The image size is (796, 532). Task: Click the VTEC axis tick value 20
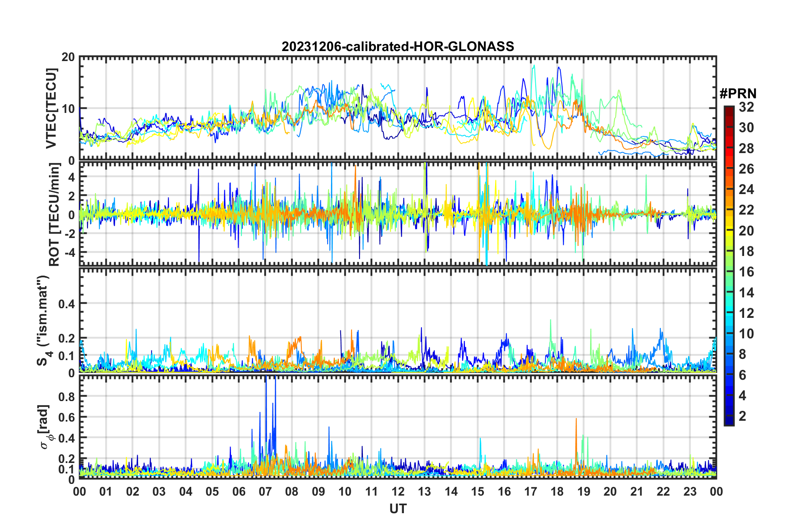[x=68, y=57]
